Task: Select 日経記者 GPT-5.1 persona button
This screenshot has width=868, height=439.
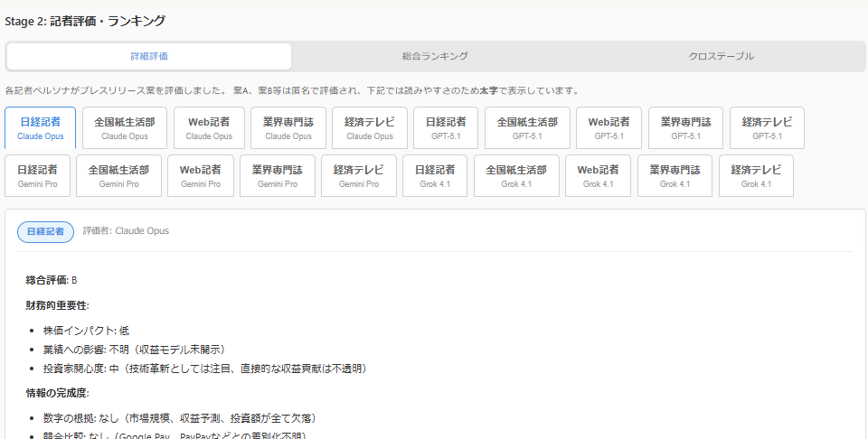Action: tap(446, 128)
